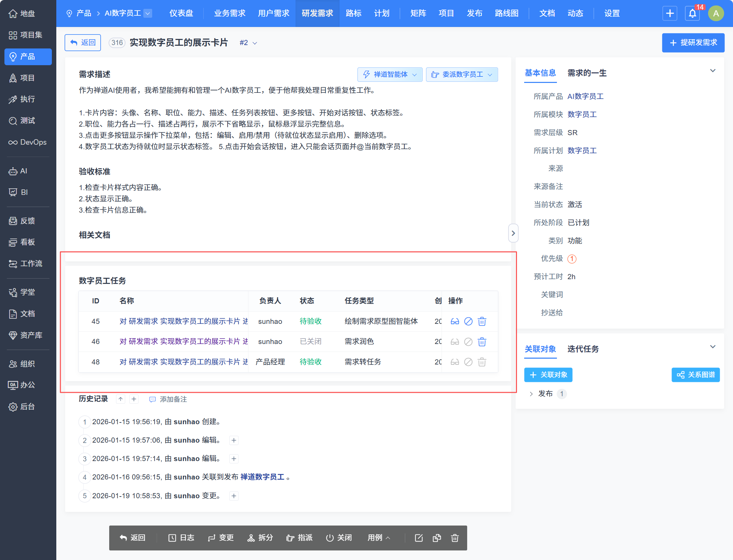Expand all history details plus button
The height and width of the screenshot is (560, 733).
click(134, 399)
